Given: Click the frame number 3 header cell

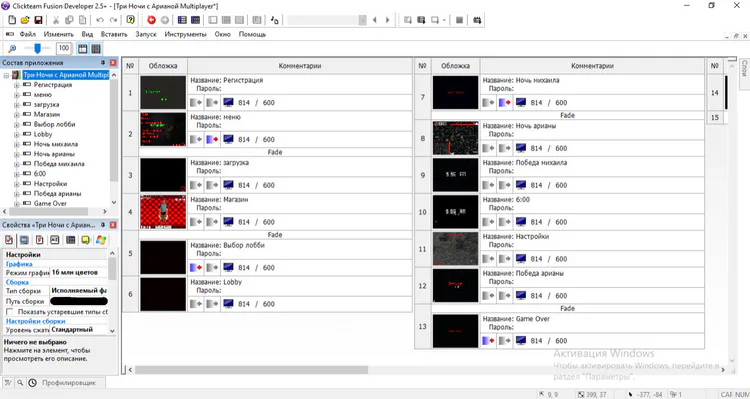Looking at the screenshot, I should point(131,175).
